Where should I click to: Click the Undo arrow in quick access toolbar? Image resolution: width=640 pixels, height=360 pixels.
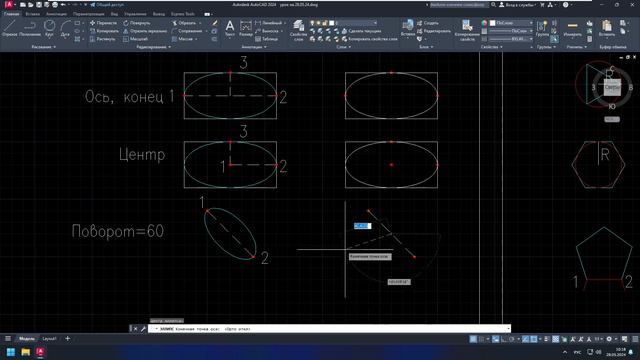pos(63,5)
